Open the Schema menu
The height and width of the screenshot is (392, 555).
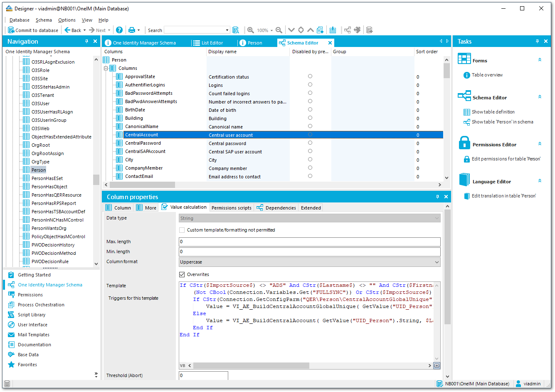click(44, 20)
